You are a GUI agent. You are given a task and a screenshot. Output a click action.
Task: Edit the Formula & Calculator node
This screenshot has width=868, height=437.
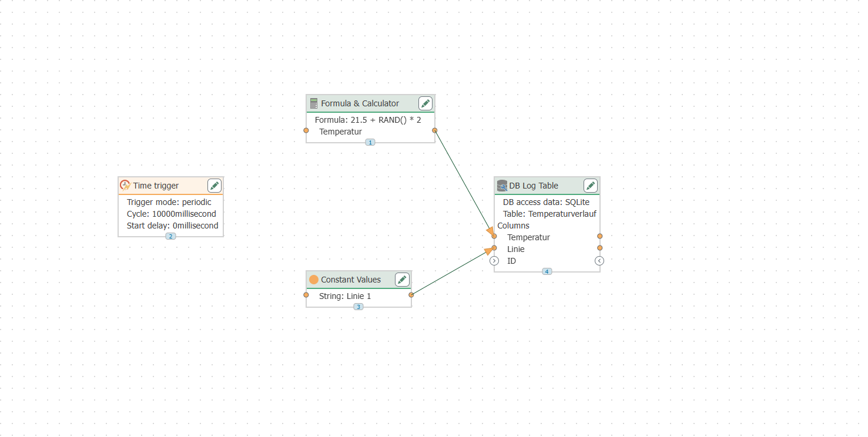(425, 103)
